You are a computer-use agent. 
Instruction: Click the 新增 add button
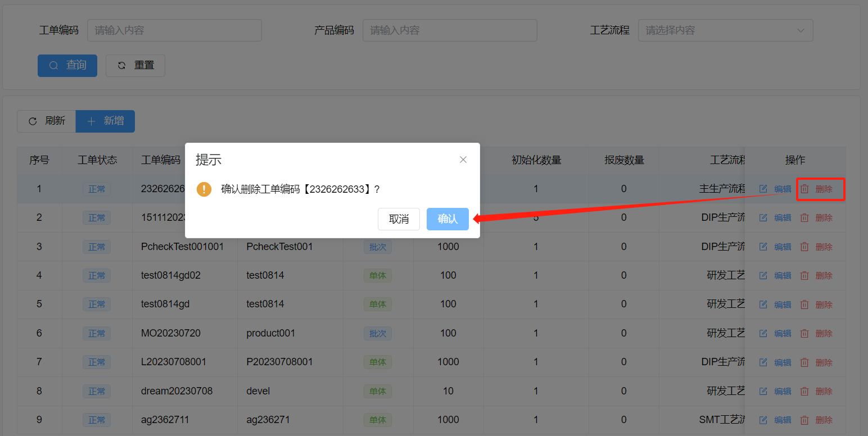[x=105, y=121]
